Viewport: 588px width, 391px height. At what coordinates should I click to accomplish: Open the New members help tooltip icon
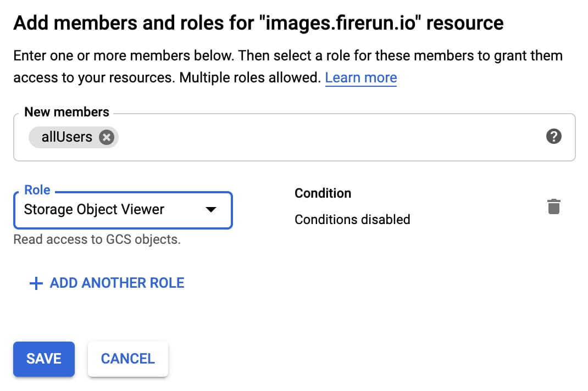click(554, 137)
